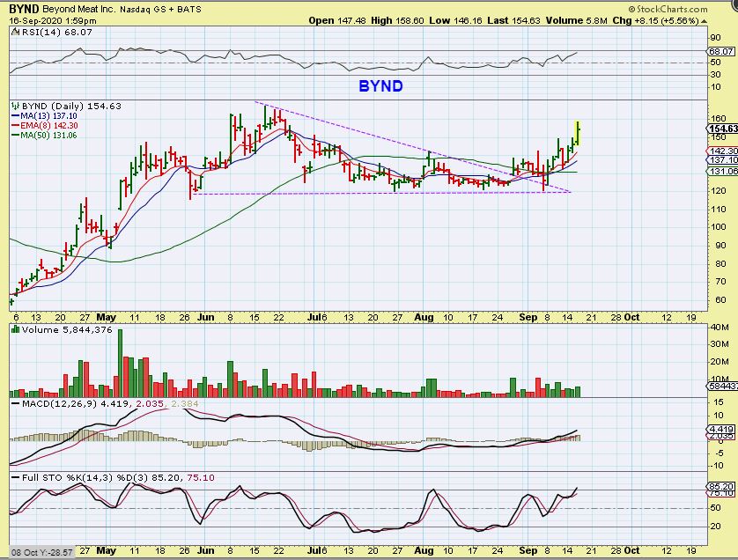The width and height of the screenshot is (738, 560).
Task: Click the 'Volume 5,844,376' legend text
Action: point(67,329)
